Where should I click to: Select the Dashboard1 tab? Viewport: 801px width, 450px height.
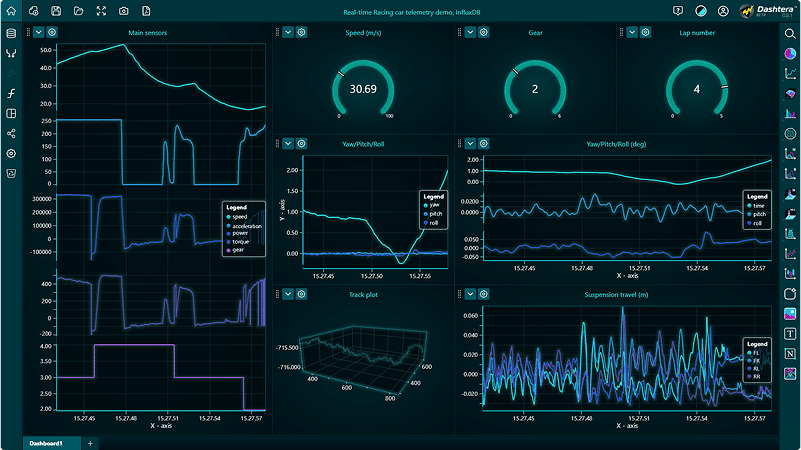(46, 442)
